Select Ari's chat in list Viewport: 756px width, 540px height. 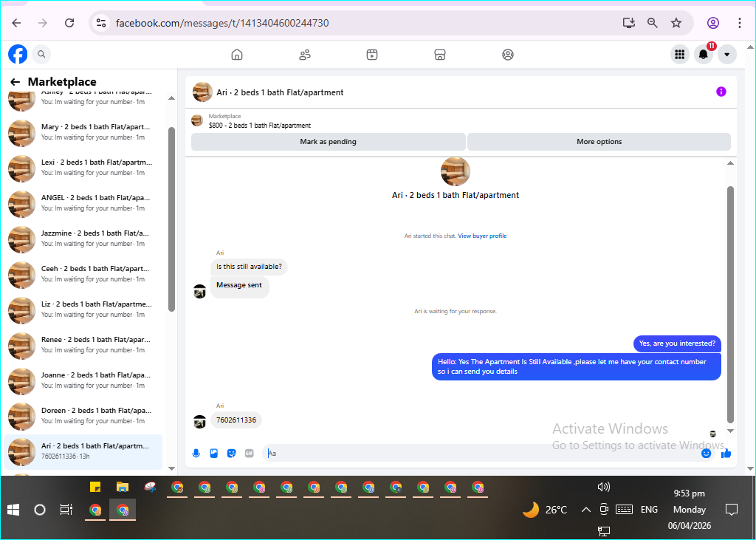pos(83,451)
